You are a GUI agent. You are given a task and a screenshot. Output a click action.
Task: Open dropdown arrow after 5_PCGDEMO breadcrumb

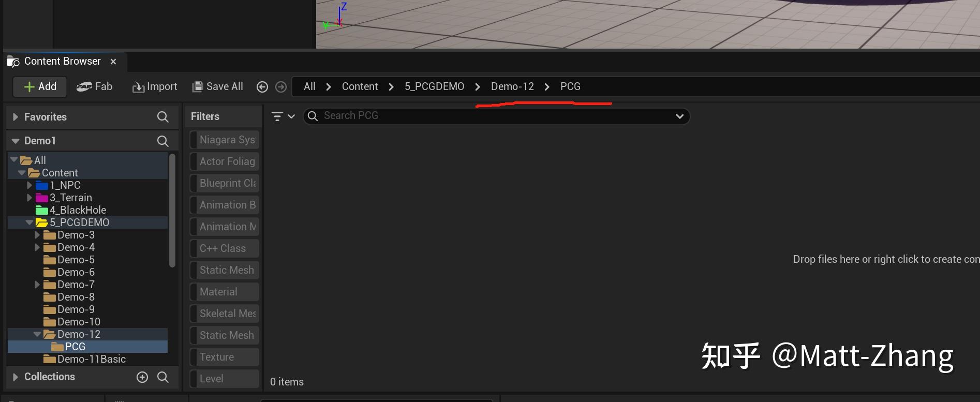click(x=478, y=87)
